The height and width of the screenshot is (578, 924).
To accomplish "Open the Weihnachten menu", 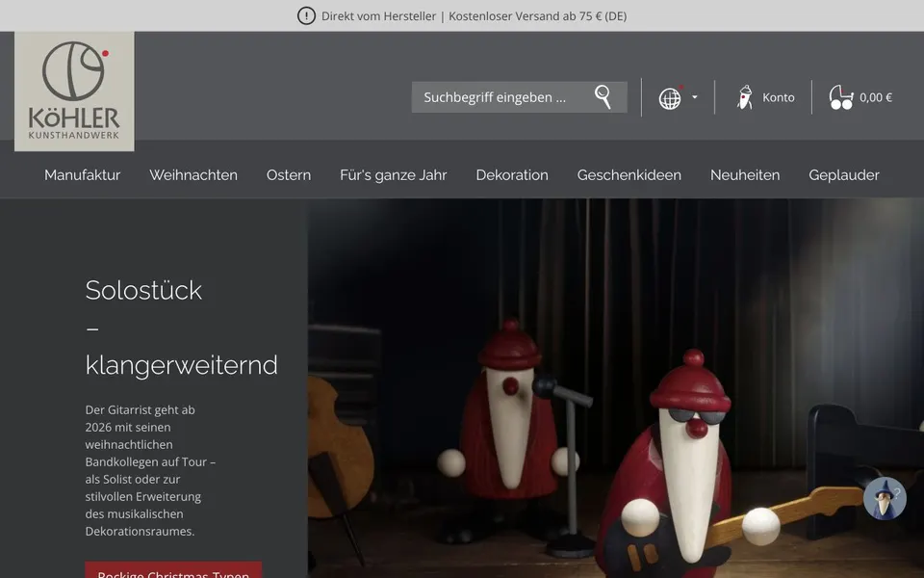I will (193, 175).
